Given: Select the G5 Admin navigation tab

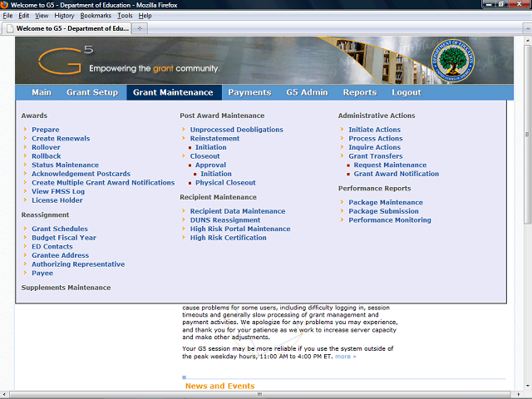Looking at the screenshot, I should point(307,92).
